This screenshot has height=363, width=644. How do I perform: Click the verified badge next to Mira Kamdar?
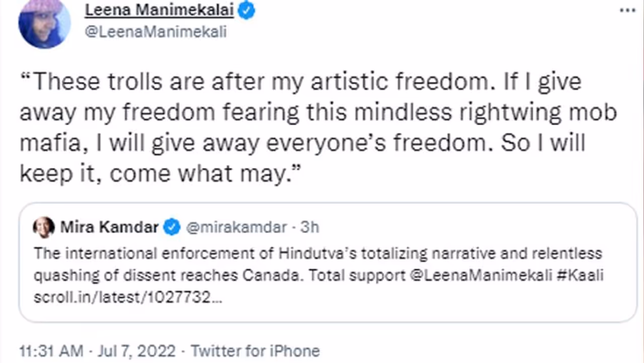pos(172,227)
